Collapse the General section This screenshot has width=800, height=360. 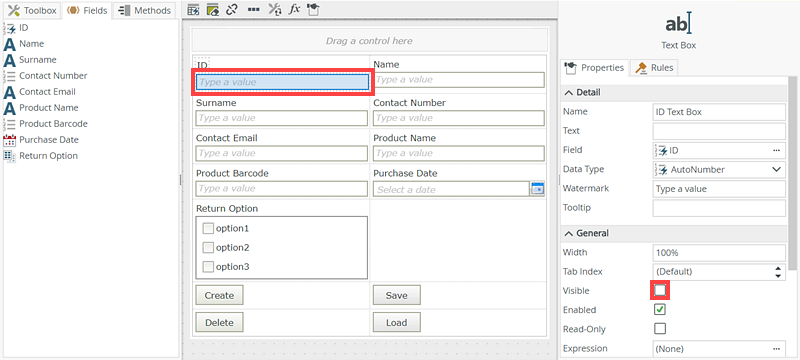click(x=568, y=234)
